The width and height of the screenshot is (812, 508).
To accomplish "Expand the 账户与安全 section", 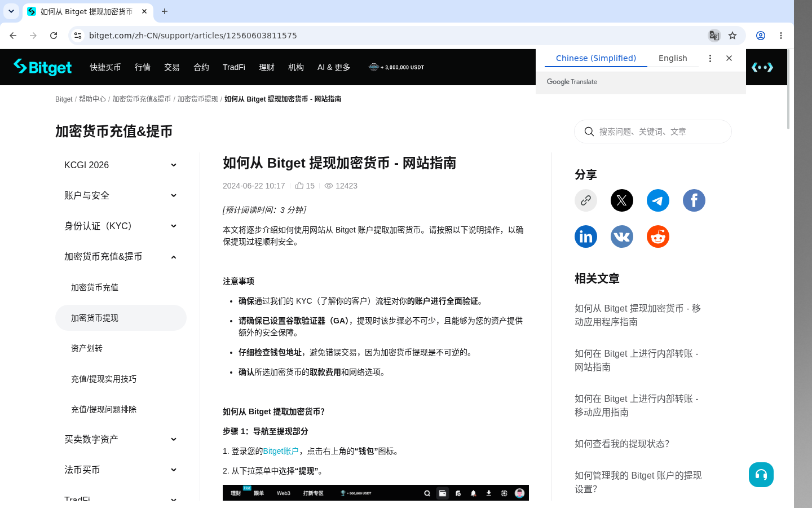I will tap(121, 195).
